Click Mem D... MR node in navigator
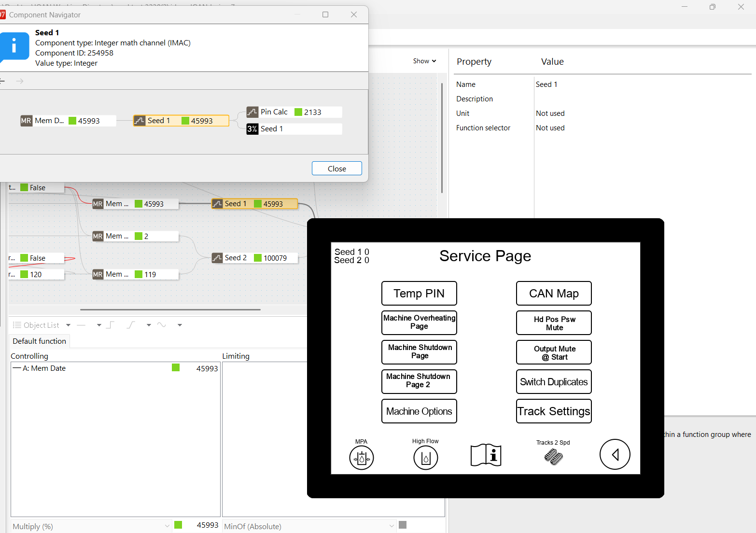Screen dimensions: 756x533 coord(68,121)
